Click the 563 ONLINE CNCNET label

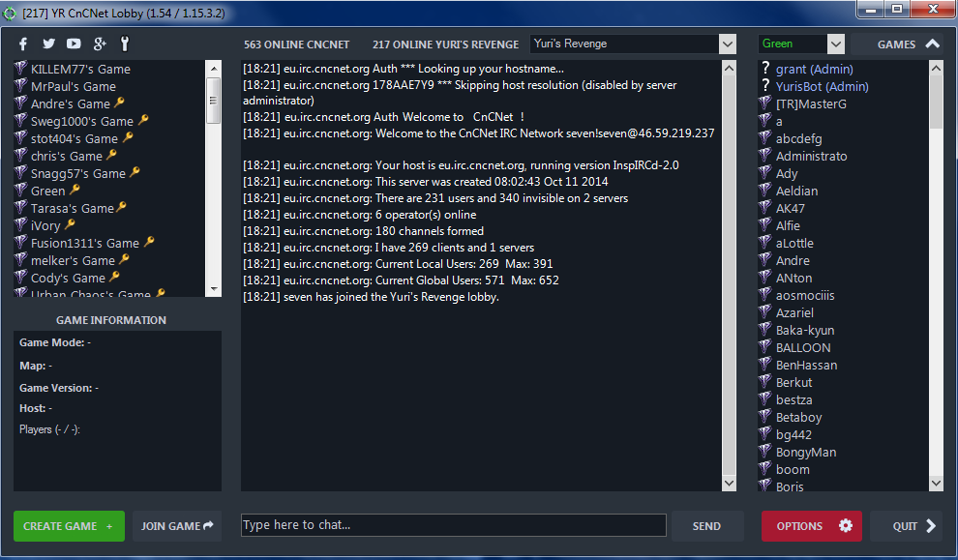[x=296, y=44]
